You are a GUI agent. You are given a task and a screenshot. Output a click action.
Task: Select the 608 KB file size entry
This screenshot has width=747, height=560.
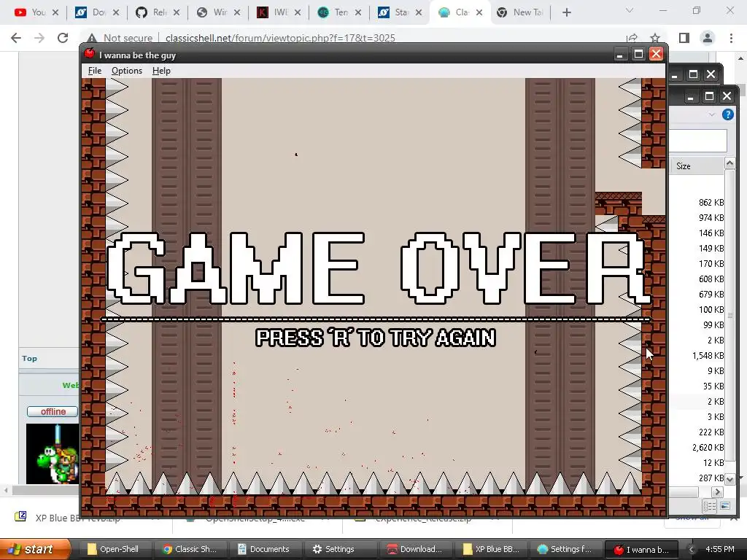click(711, 279)
